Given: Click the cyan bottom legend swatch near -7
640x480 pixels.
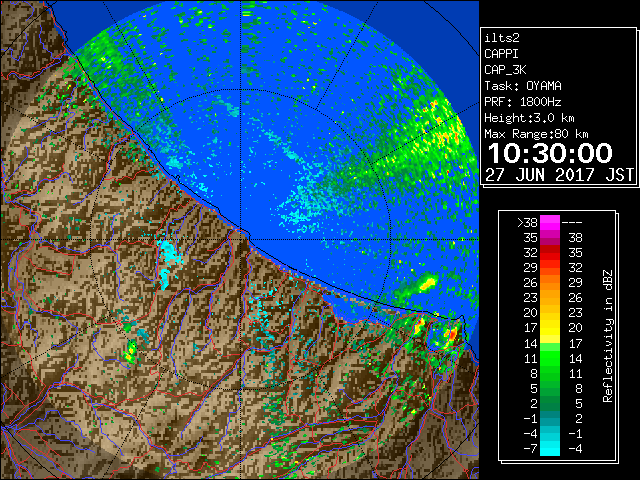Looking at the screenshot, I should click(x=550, y=448).
